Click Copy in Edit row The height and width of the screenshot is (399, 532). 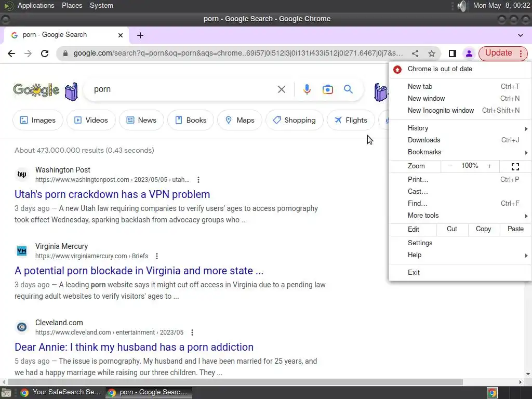(484, 229)
